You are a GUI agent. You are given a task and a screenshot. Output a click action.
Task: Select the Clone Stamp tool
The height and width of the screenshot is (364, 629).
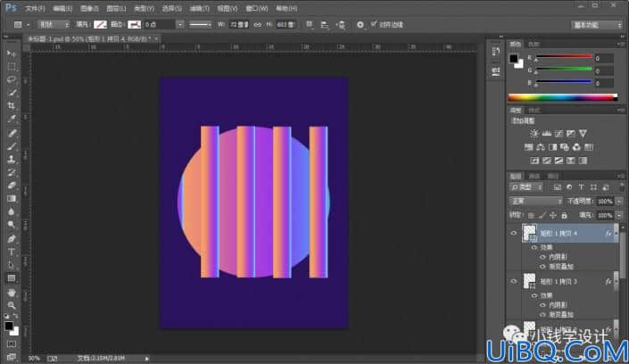(x=12, y=159)
